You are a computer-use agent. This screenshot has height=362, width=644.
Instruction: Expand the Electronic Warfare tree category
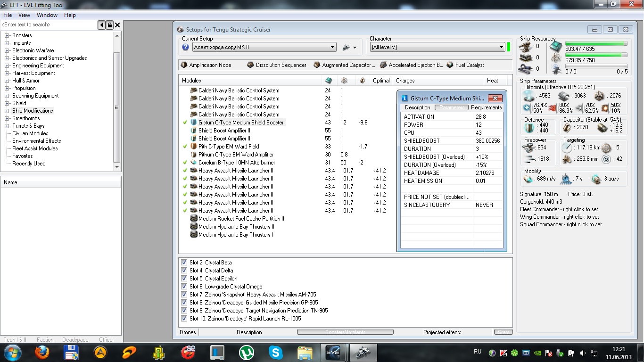[x=7, y=50]
